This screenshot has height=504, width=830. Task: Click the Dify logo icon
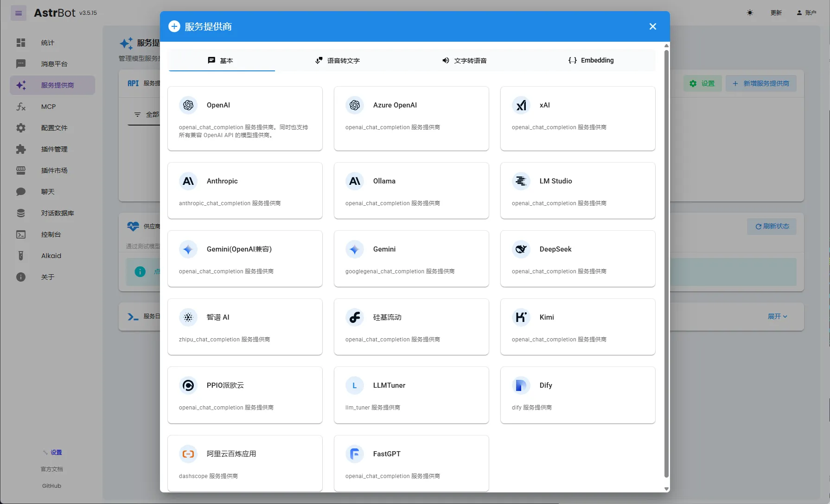pyautogui.click(x=521, y=385)
